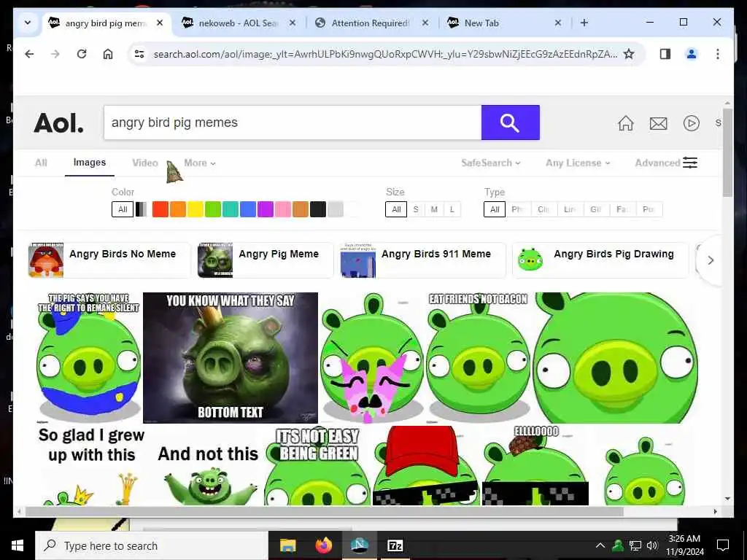This screenshot has height=560, width=747.
Task: Toggle the Advanced filters panel
Action: click(666, 163)
